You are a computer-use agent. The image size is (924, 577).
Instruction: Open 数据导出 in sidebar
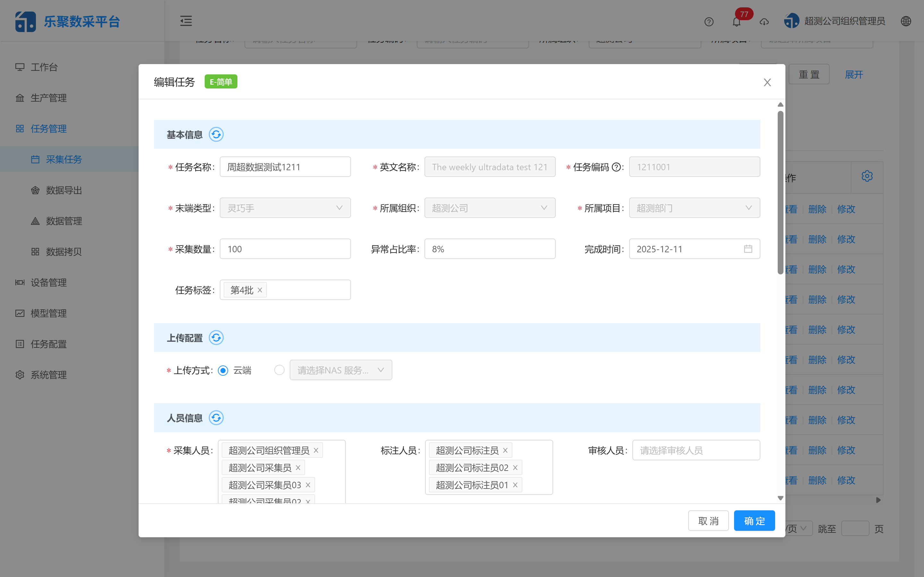click(64, 190)
